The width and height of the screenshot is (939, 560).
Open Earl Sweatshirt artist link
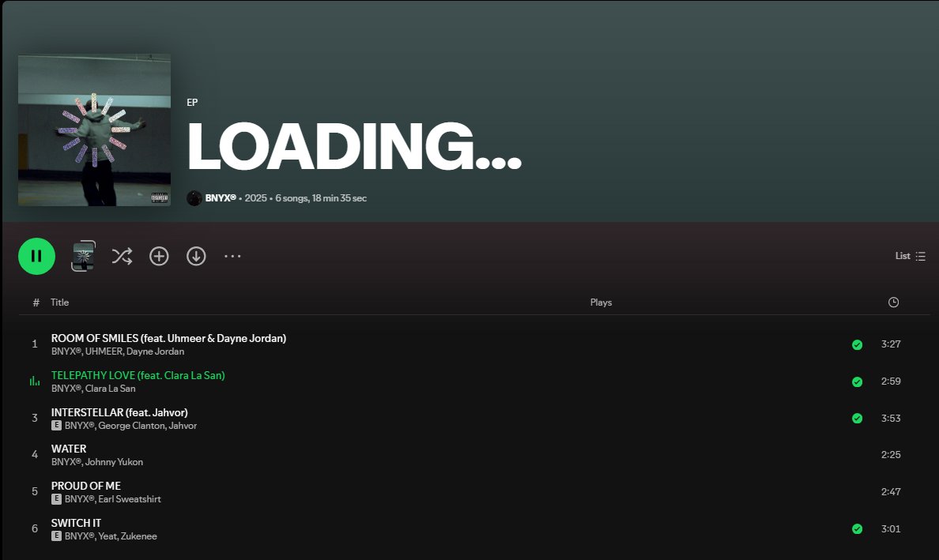tap(130, 499)
